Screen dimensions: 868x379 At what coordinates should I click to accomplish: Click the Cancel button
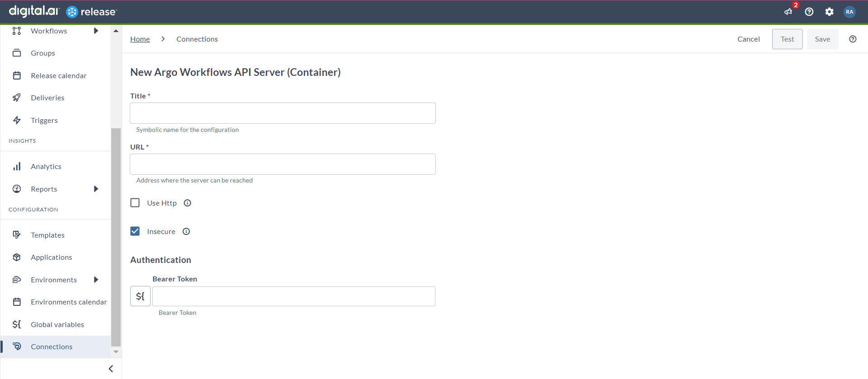tap(749, 39)
